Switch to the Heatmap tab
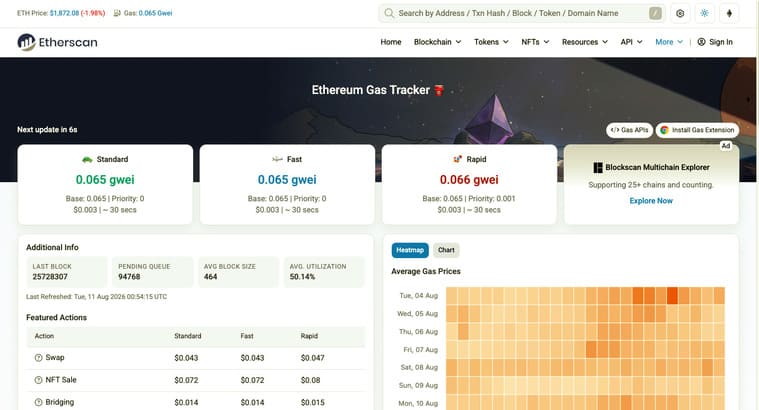Image resolution: width=759 pixels, height=410 pixels. 410,250
